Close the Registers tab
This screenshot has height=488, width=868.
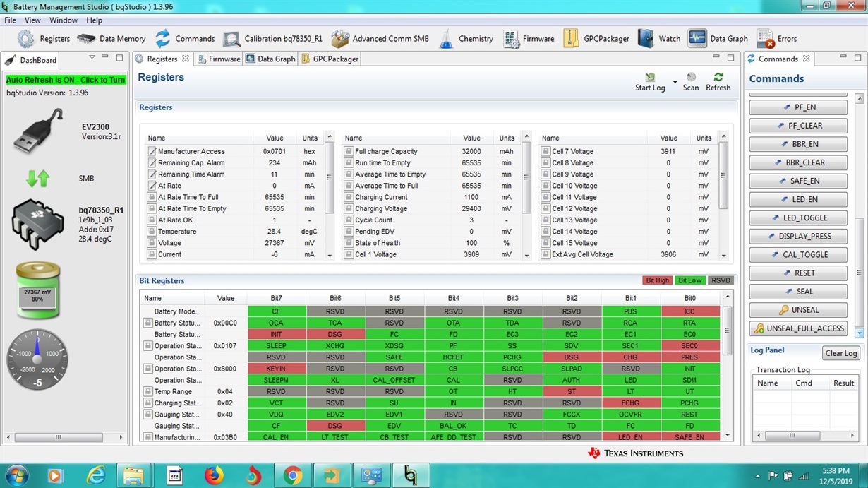click(186, 59)
